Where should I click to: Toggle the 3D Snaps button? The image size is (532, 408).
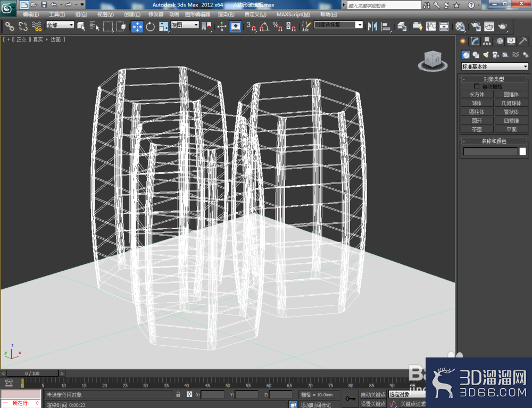point(252,27)
